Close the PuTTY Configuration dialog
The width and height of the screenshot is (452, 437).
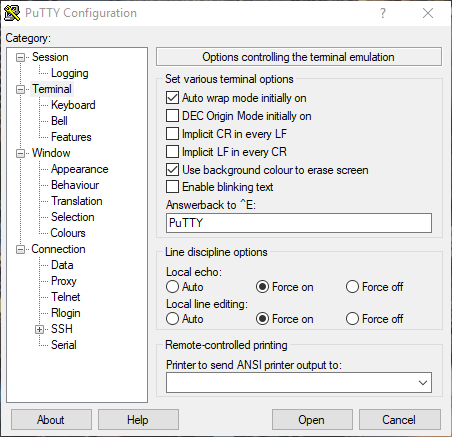pos(428,13)
